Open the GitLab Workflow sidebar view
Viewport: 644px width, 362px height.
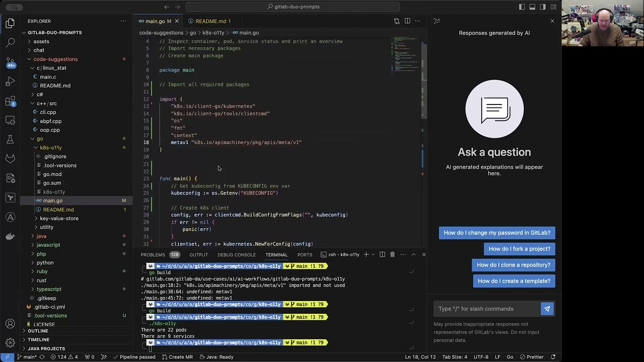coord(10,159)
